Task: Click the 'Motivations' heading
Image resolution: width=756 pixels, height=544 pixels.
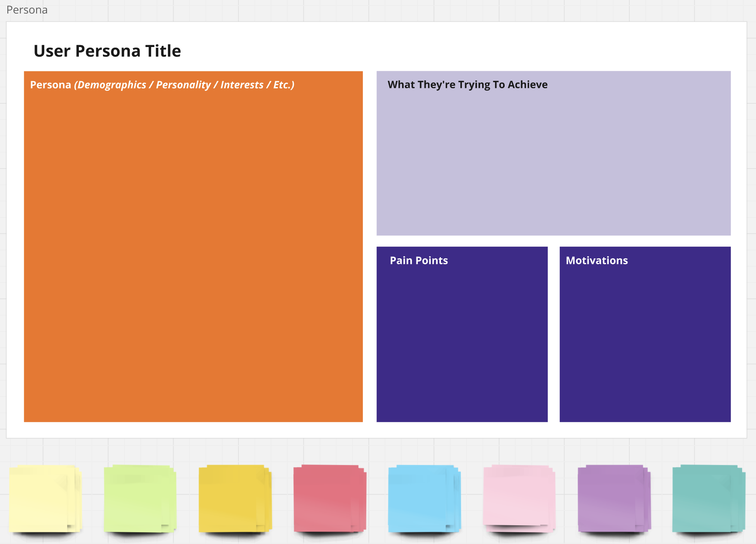Action: (x=597, y=260)
